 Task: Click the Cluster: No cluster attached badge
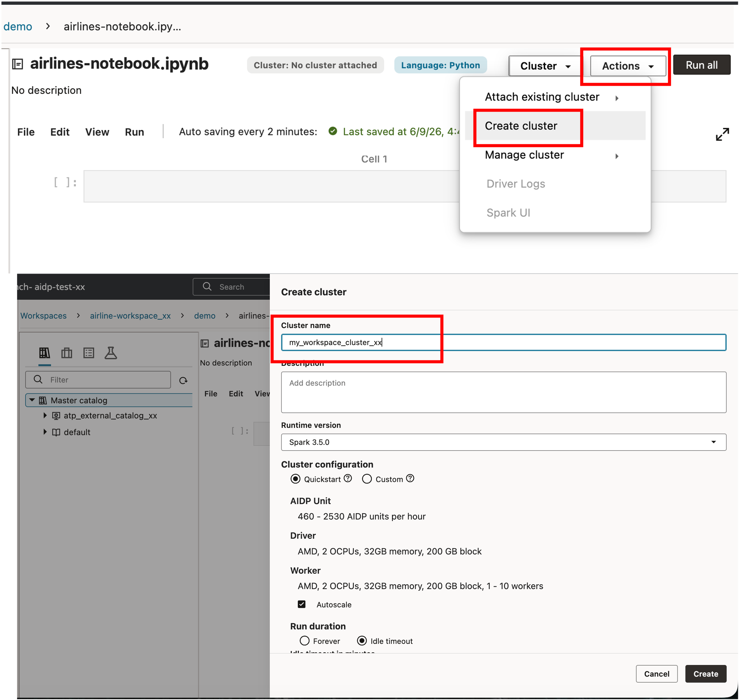(315, 65)
